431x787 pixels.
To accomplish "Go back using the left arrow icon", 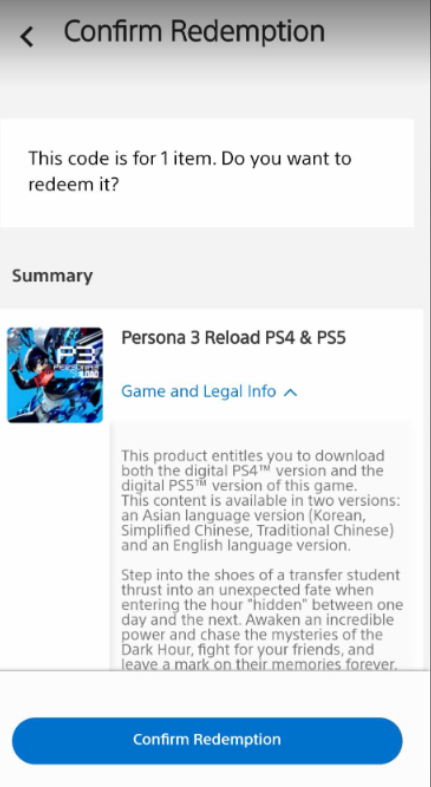I will [27, 37].
